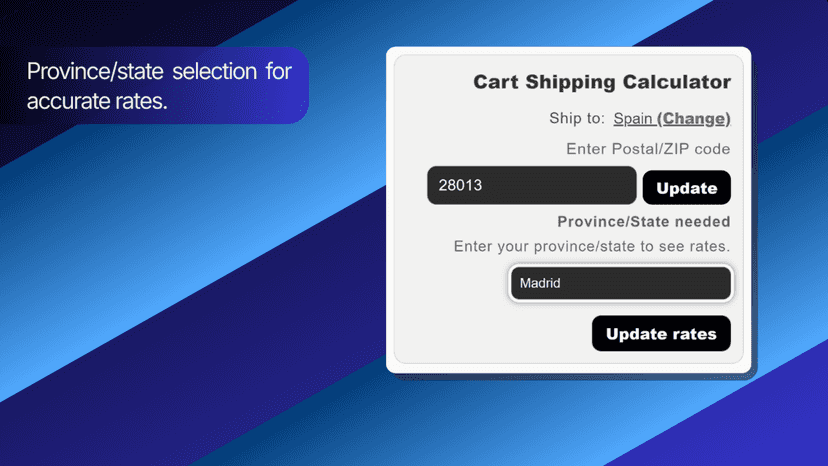Click the Enter your province/state instruction text

click(592, 246)
